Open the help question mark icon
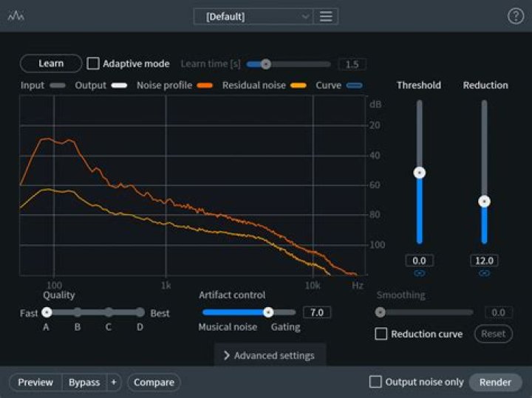The image size is (532, 398). click(515, 16)
